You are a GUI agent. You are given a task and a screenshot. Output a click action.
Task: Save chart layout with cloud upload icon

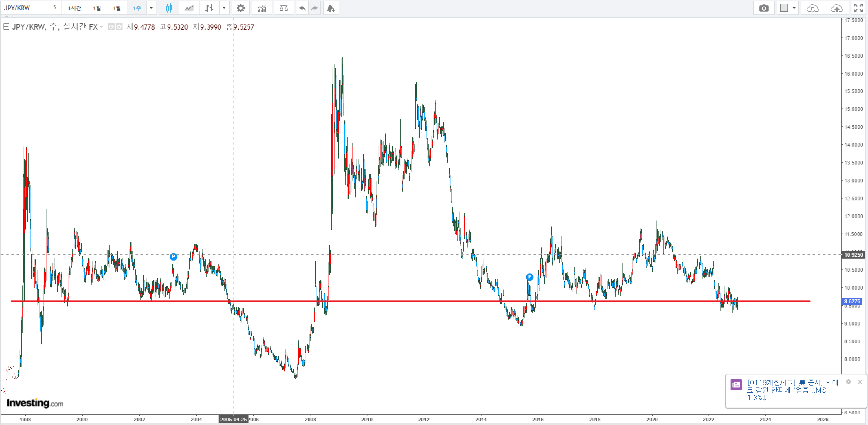tap(836, 8)
